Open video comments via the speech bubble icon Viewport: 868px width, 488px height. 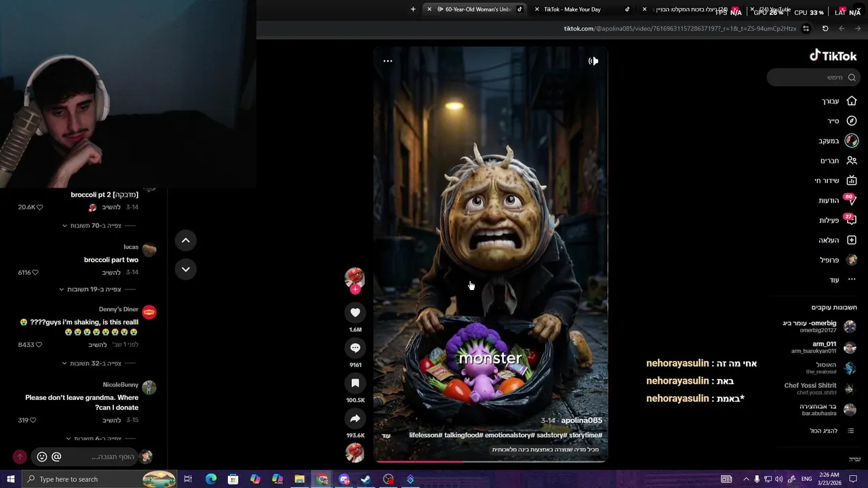click(x=355, y=348)
